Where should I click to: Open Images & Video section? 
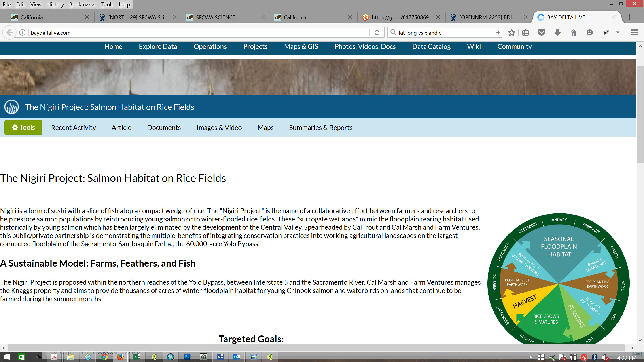tap(219, 127)
